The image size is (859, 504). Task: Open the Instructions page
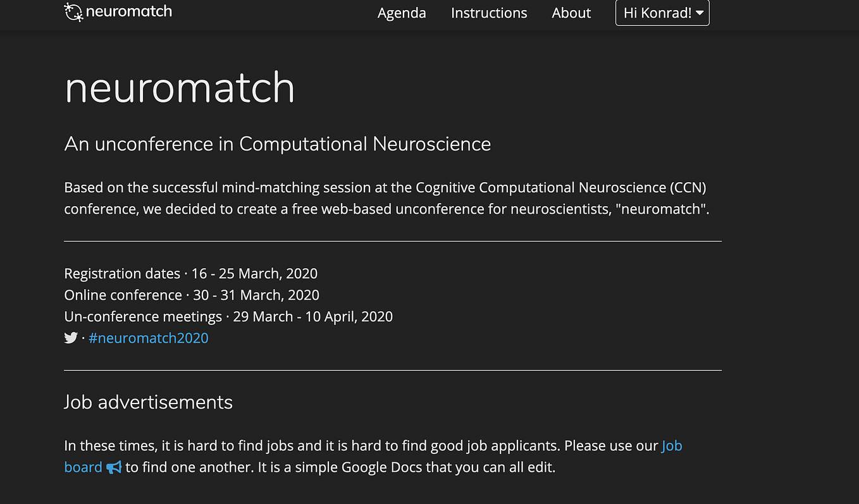pos(488,13)
